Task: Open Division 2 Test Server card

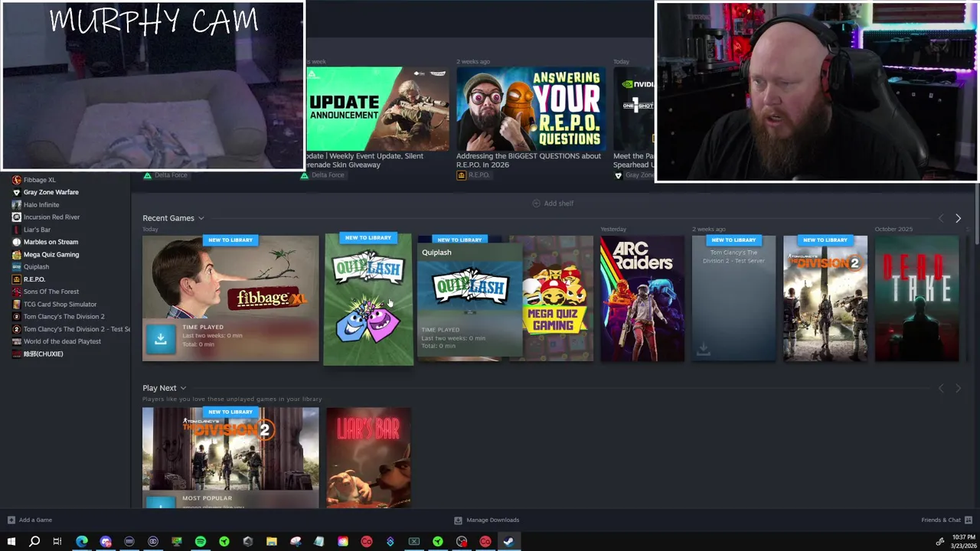Action: coord(733,298)
